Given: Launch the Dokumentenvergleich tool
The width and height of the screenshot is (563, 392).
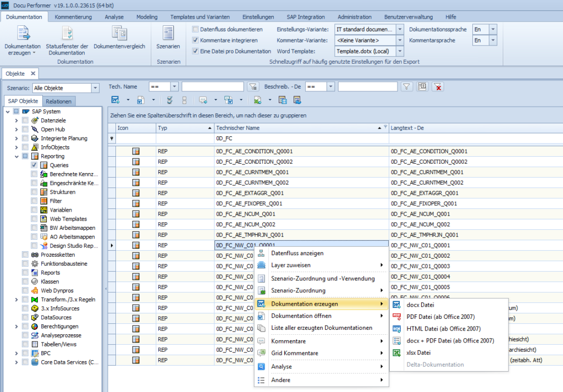Looking at the screenshot, I should 119,34.
